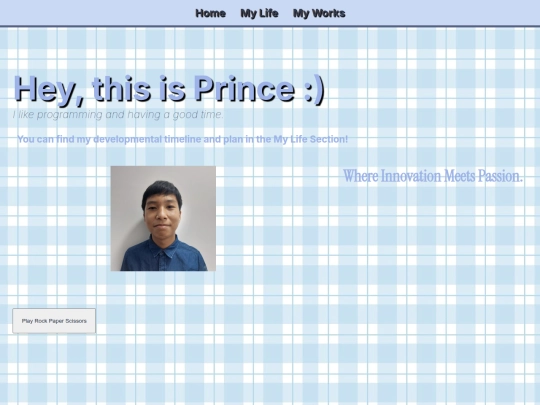Click the Play Rock Paper Scissors button

54,321
